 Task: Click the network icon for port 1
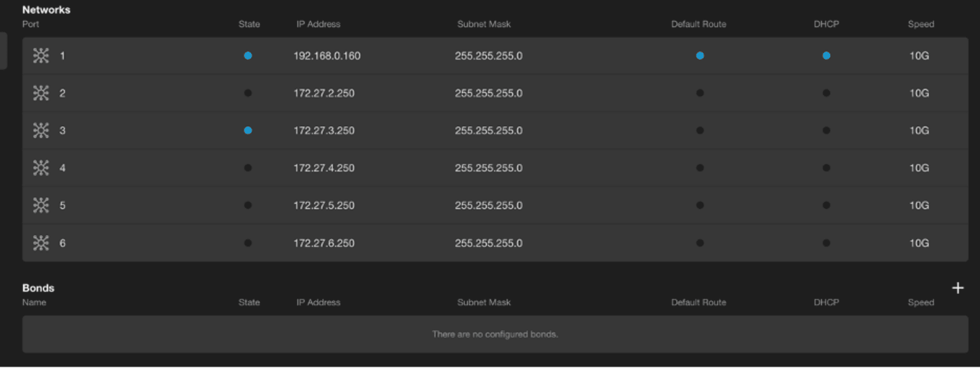pyautogui.click(x=41, y=56)
